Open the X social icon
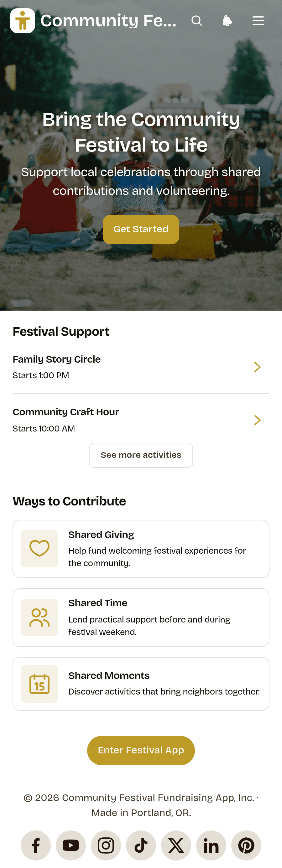 (176, 845)
